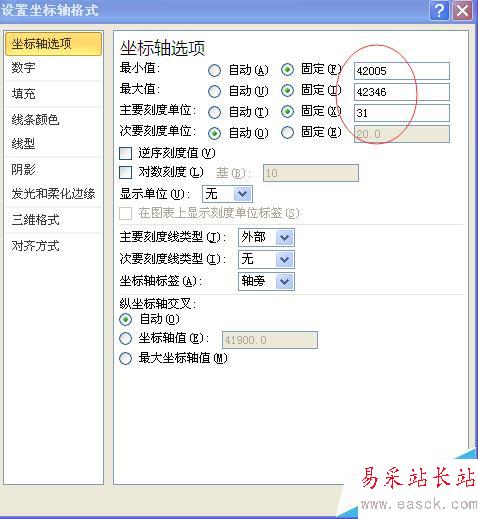The image size is (478, 519).
Task: Select the 最大坐标轴值(M) option
Action: 126,359
